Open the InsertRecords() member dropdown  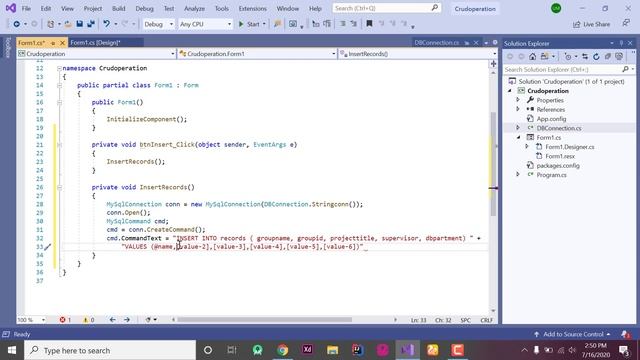point(418,54)
